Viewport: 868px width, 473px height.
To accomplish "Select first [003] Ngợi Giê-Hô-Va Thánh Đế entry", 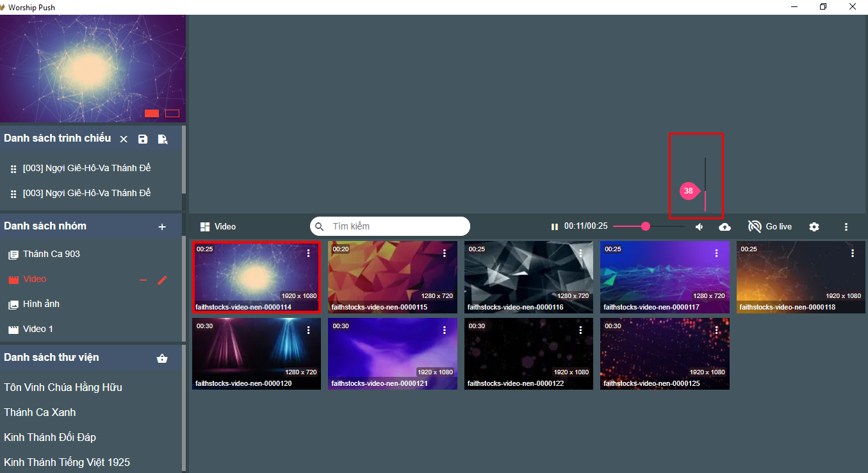I will click(x=86, y=169).
